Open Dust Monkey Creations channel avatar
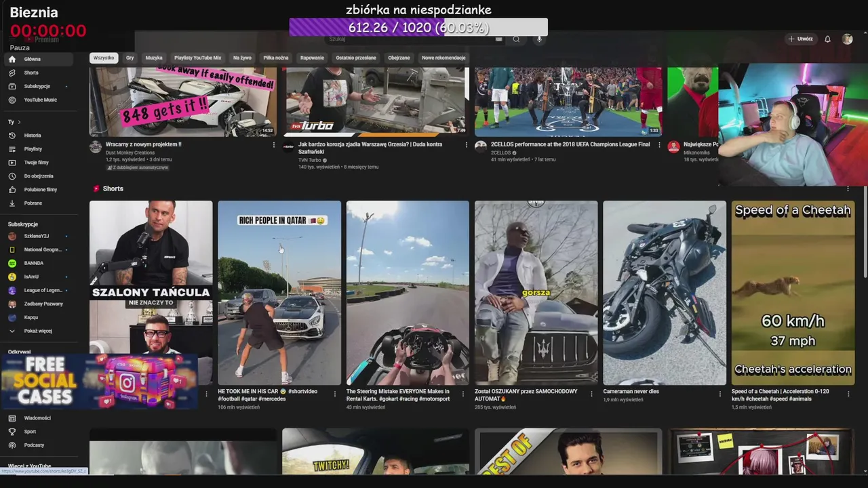868x488 pixels. 96,147
